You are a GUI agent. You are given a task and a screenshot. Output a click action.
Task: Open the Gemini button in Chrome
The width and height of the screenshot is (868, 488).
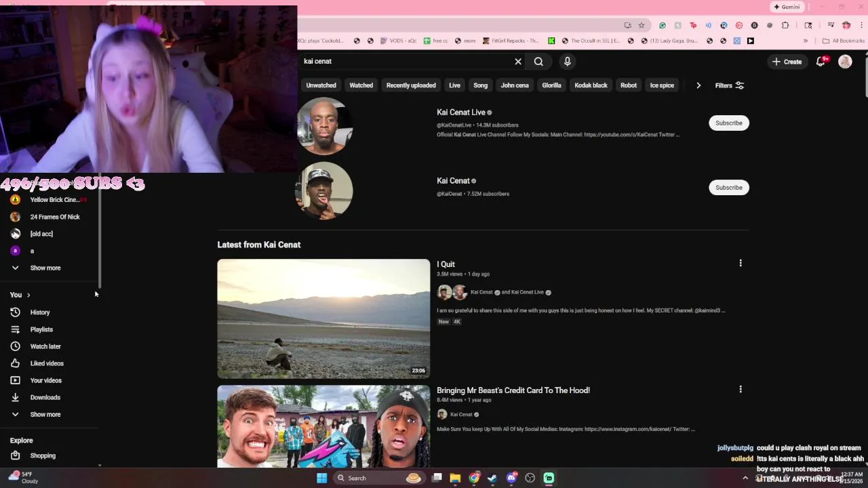coord(787,7)
